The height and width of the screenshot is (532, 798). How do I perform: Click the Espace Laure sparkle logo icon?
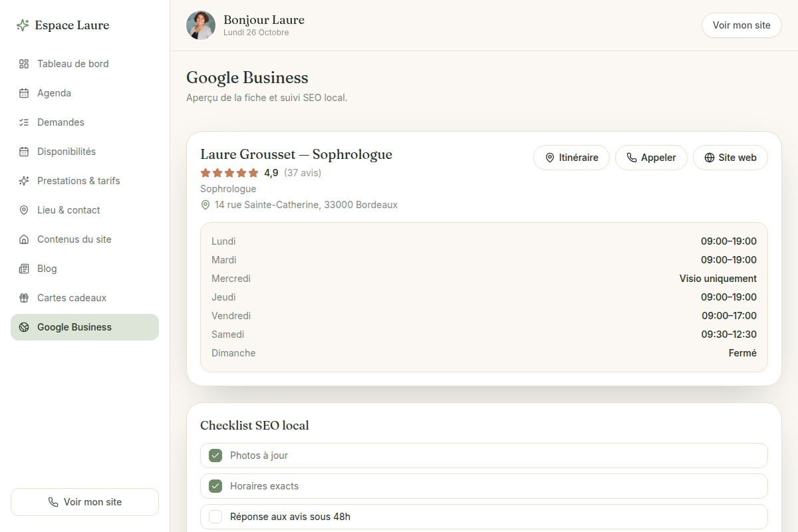click(23, 25)
